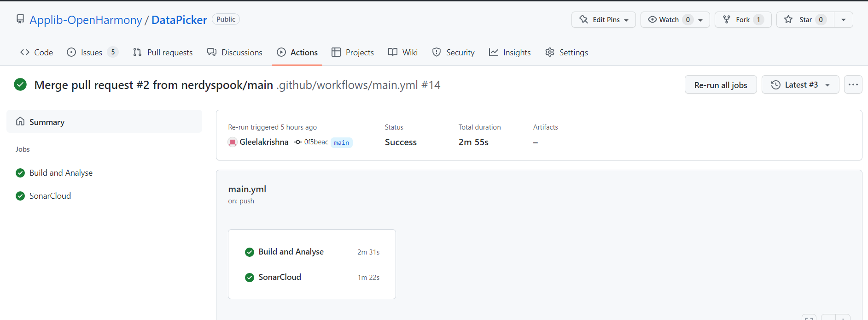This screenshot has height=320, width=868.
Task: Open SonarCloud job in workflow graph
Action: point(280,277)
